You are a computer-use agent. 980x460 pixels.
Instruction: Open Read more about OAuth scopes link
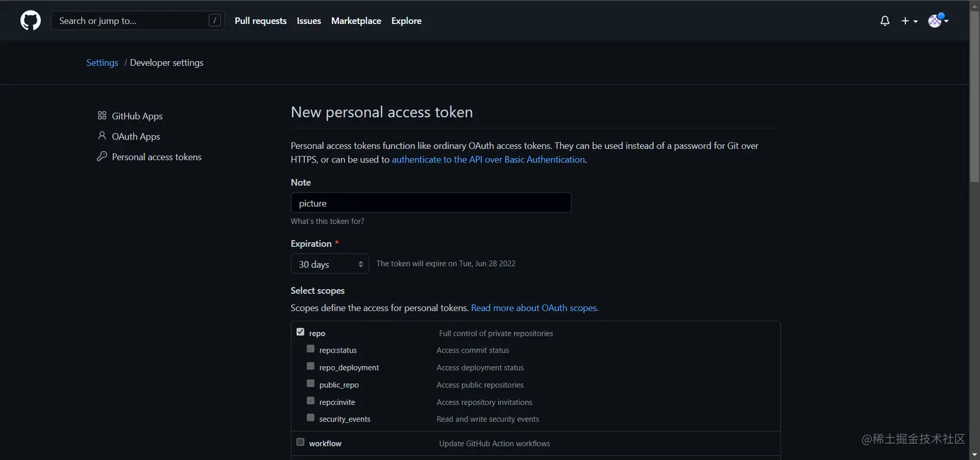[534, 308]
